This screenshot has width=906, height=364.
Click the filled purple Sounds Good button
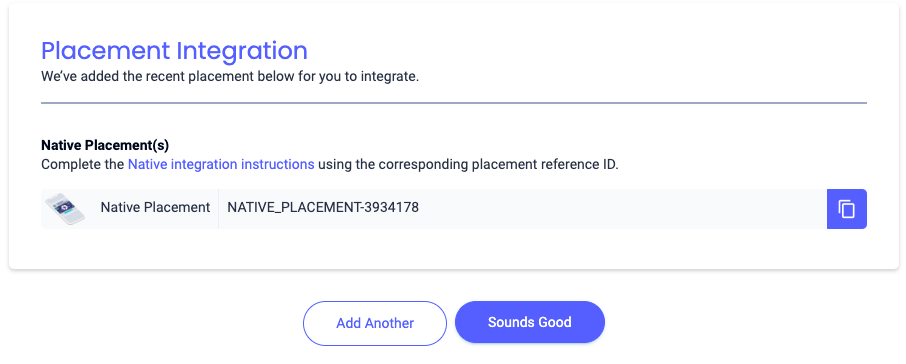(x=530, y=322)
